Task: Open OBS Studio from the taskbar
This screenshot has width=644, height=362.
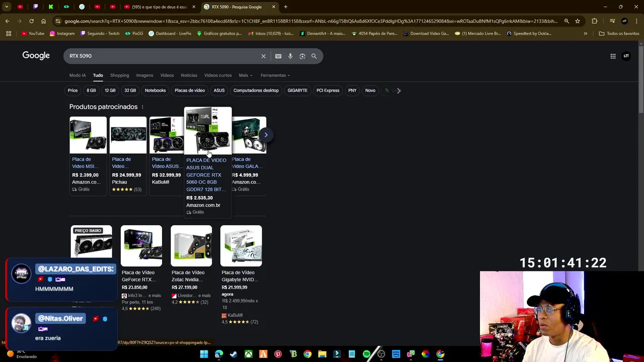Action: 381,354
